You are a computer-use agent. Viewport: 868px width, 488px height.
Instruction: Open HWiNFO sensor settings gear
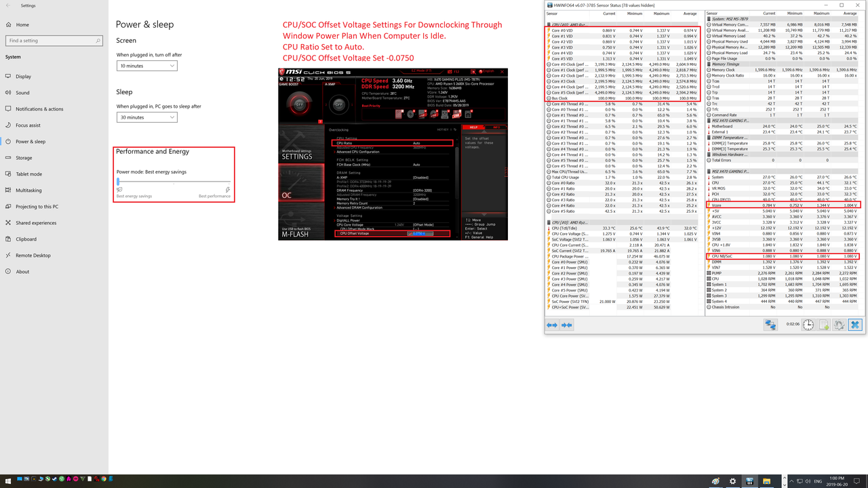pyautogui.click(x=840, y=325)
